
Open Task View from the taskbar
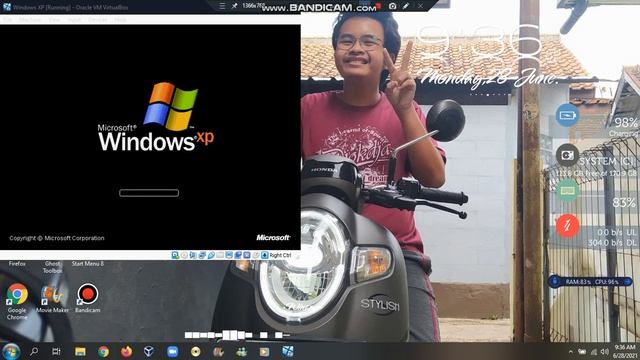tap(56, 351)
